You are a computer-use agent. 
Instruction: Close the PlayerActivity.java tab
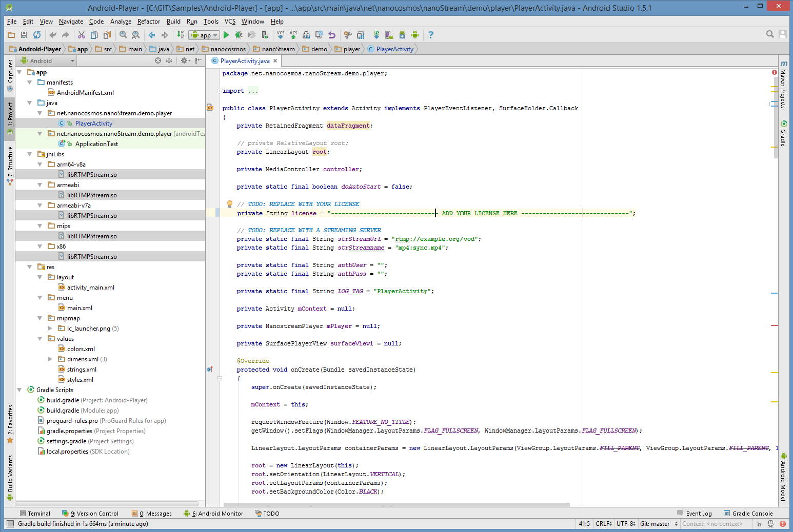click(x=275, y=61)
